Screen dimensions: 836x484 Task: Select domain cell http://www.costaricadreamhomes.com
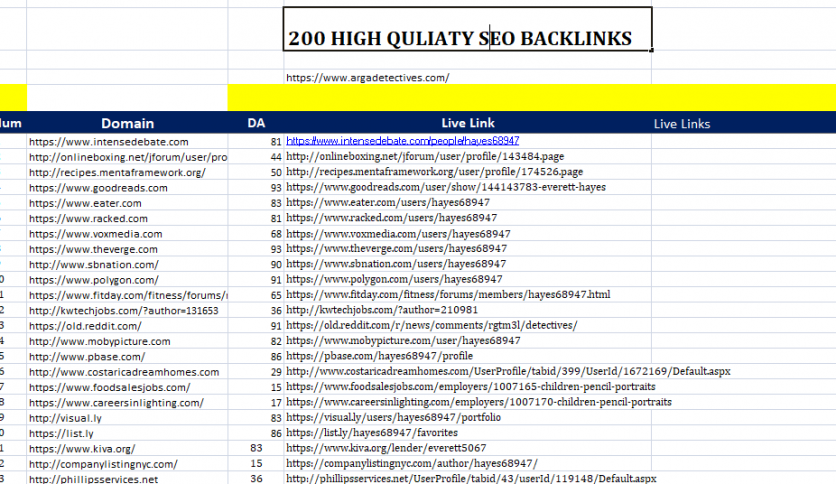coord(124,372)
